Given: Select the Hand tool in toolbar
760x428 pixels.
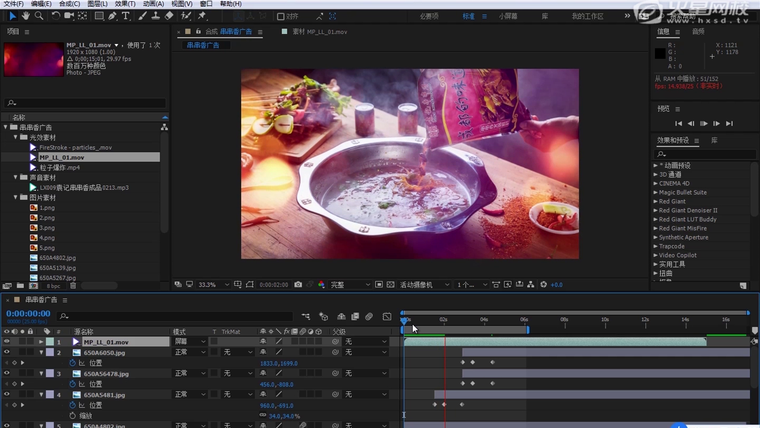Looking at the screenshot, I should click(x=25, y=16).
